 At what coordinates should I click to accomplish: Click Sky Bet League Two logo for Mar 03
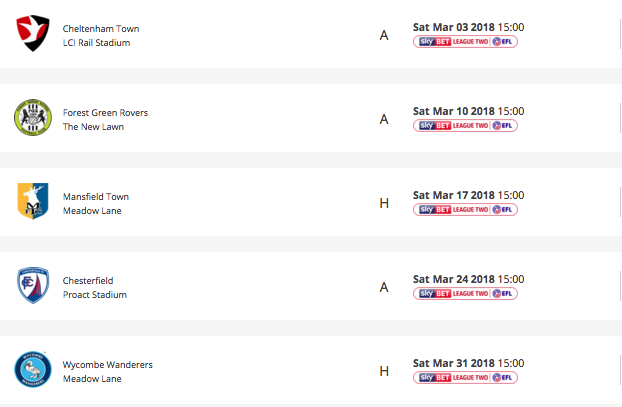465,42
